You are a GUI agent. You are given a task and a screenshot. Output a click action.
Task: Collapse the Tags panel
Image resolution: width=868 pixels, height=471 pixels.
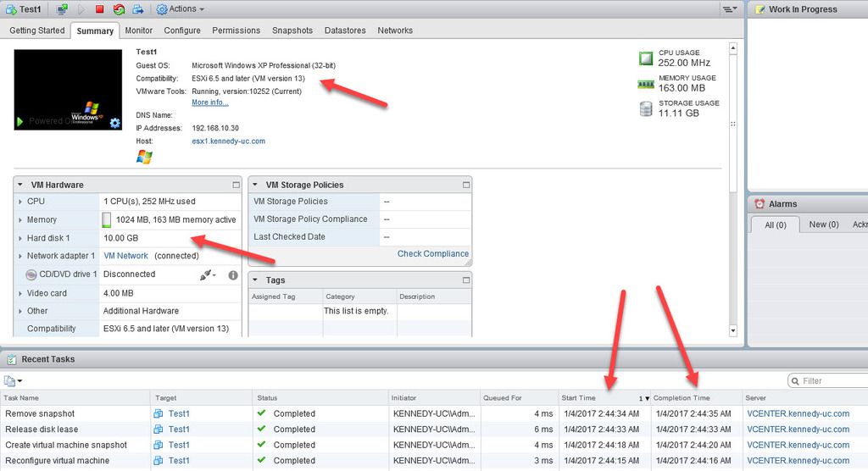tap(255, 280)
